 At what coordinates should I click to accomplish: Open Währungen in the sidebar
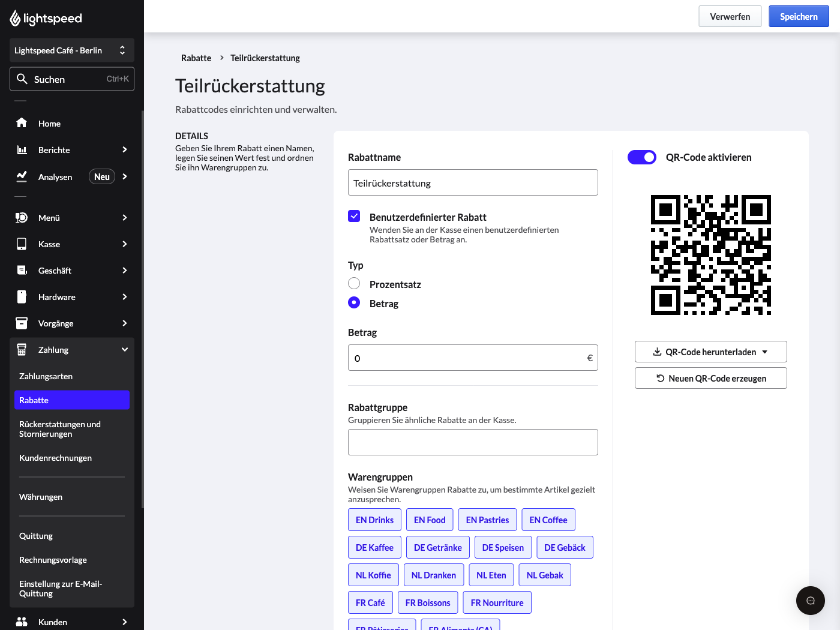(72, 497)
